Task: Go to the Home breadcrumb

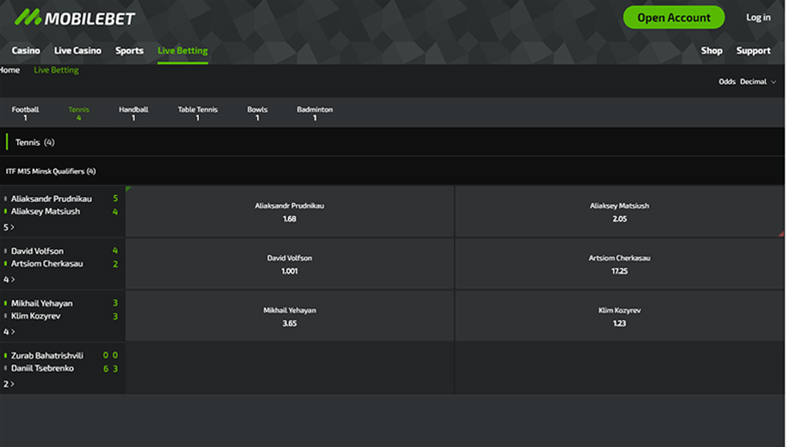Action: [10, 70]
